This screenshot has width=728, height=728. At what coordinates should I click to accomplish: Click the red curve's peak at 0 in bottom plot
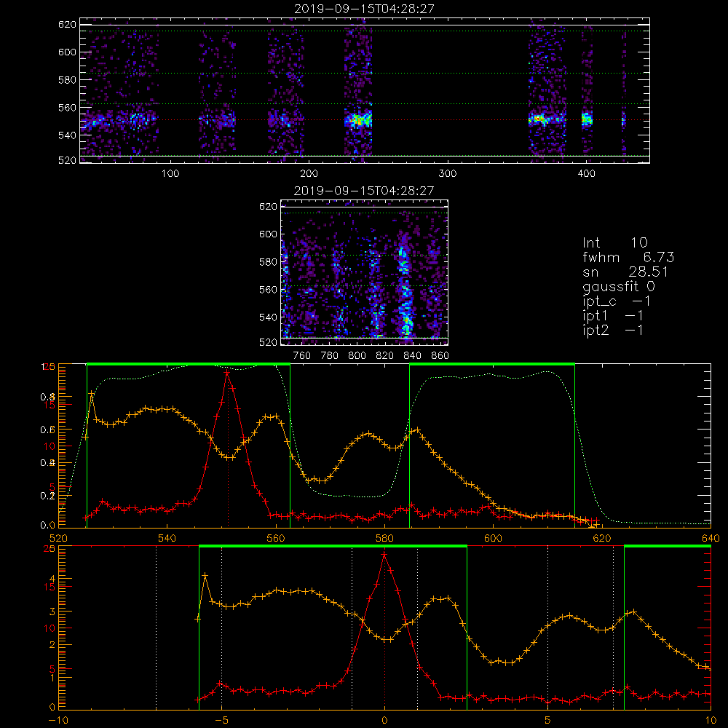coord(384,554)
